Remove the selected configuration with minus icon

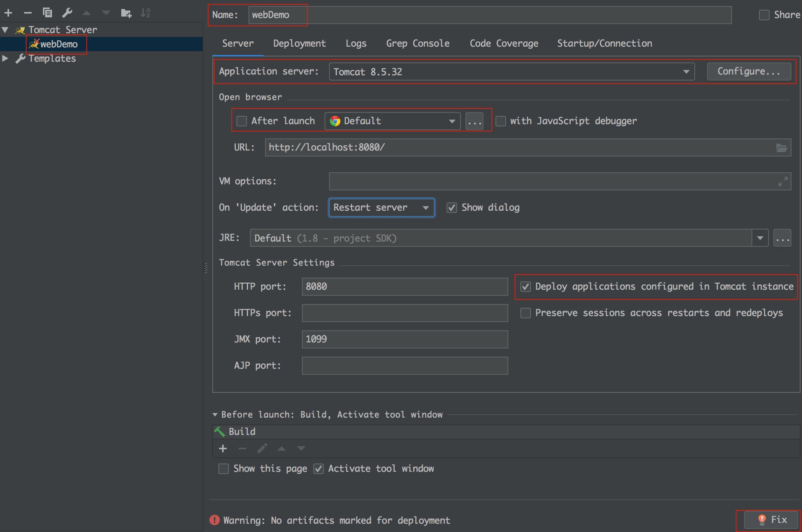pyautogui.click(x=28, y=13)
